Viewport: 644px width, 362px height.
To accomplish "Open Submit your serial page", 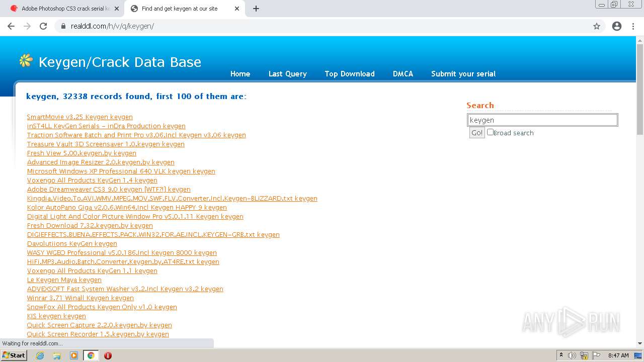I will 463,74.
